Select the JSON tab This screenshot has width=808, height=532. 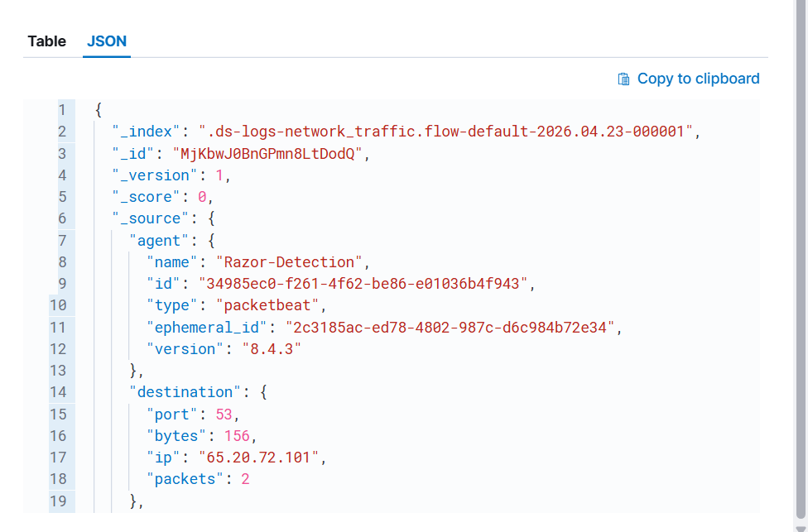(x=107, y=41)
